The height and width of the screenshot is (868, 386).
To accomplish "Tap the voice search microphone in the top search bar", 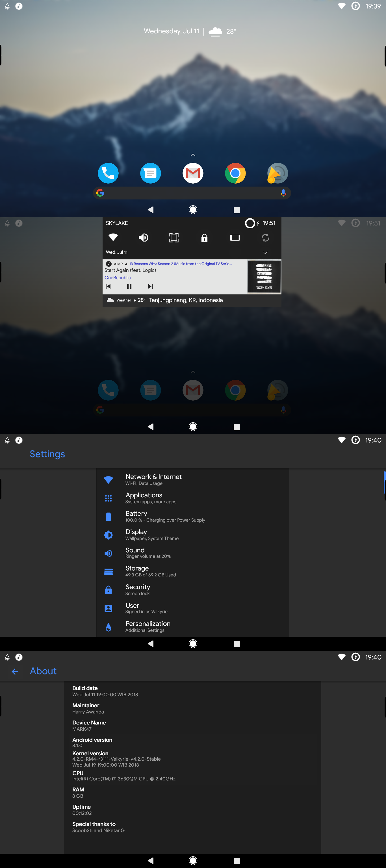I will (283, 193).
